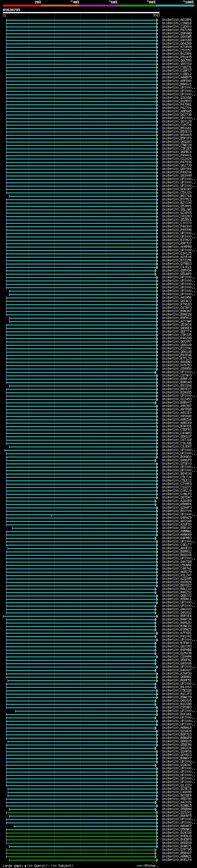Select label UniRef100_P22090

177,349
